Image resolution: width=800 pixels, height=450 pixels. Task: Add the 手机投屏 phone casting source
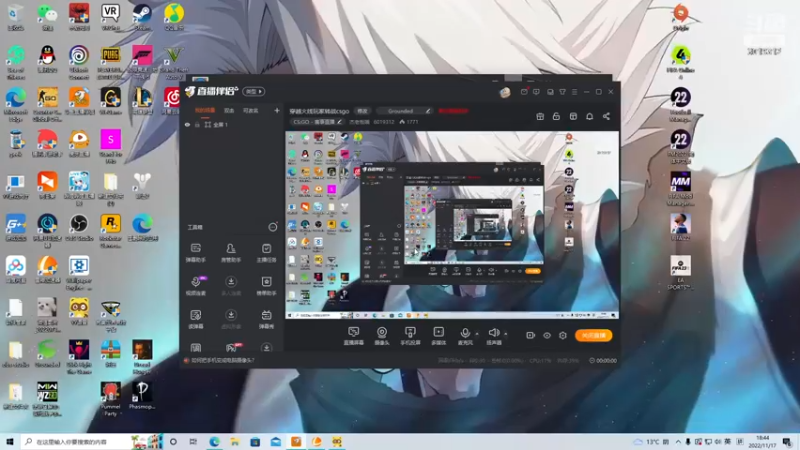coord(410,336)
